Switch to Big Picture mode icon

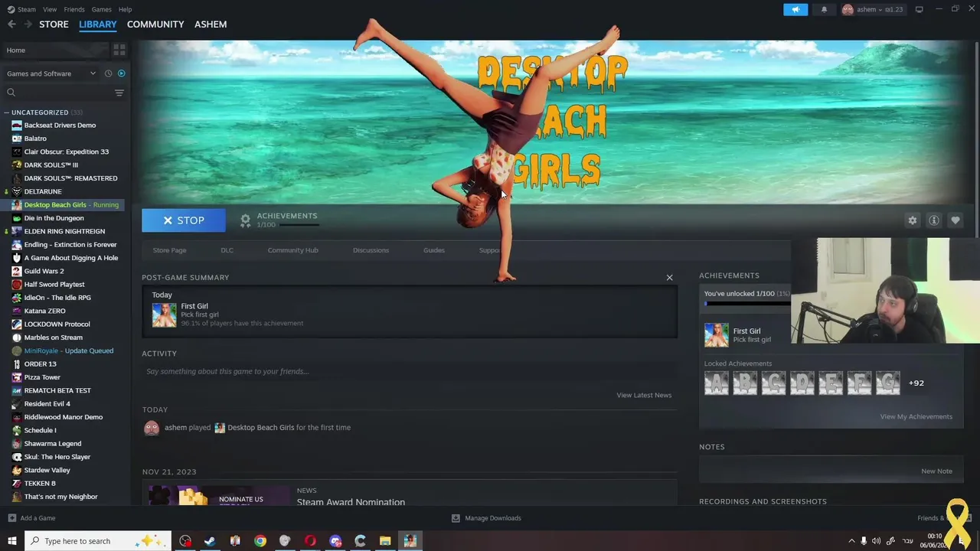(x=919, y=9)
